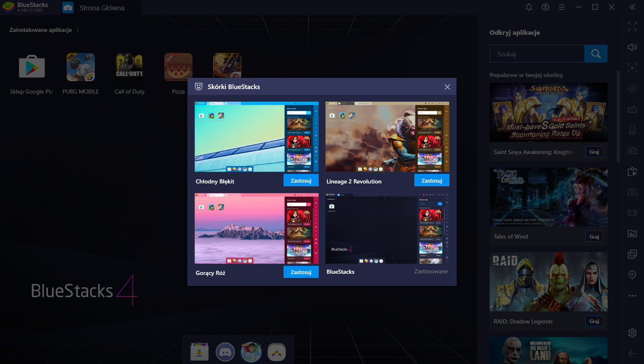Open the user account icon
Viewport: 644px width, 364px height.
545,7
